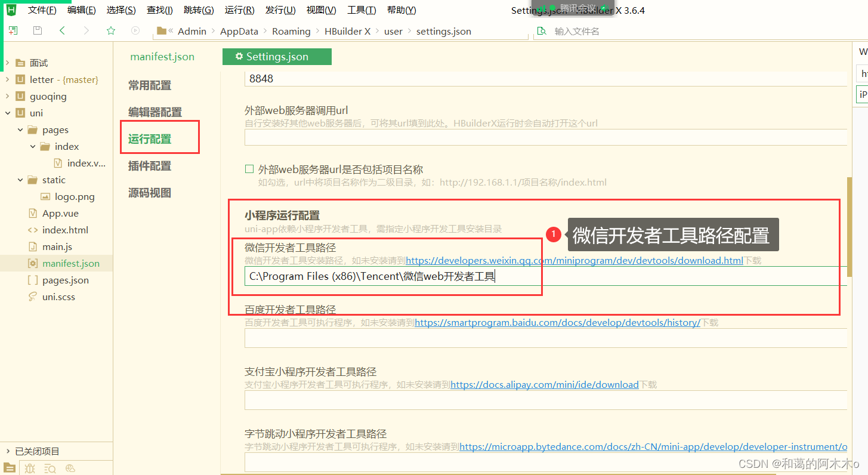Switch to the Settings.json tab
This screenshot has height=475, width=868.
pyautogui.click(x=277, y=57)
